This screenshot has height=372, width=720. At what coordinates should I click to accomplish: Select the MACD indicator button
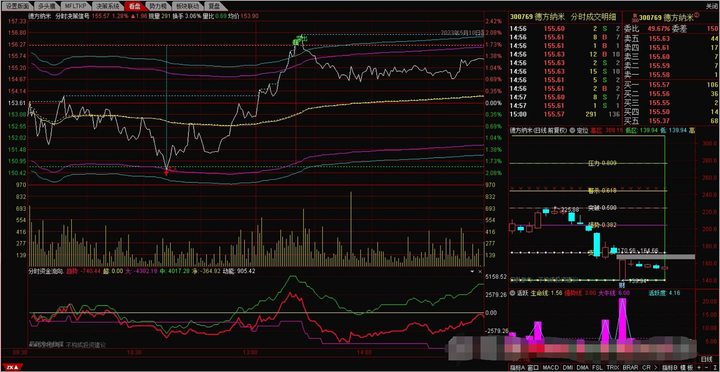pyautogui.click(x=550, y=368)
